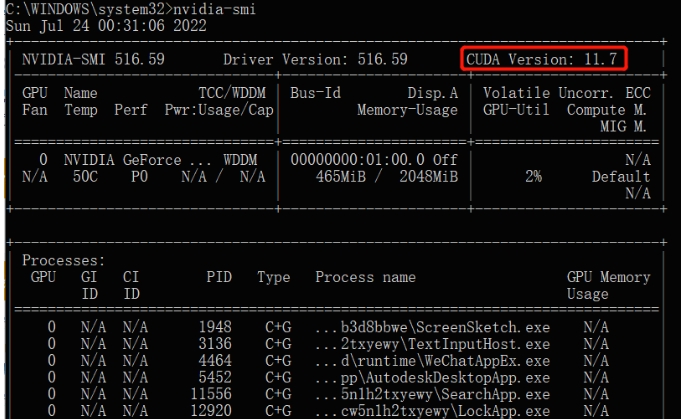The width and height of the screenshot is (683, 419).
Task: Click the highlighted CUDA Version 11.7 text
Action: pyautogui.click(x=545, y=59)
